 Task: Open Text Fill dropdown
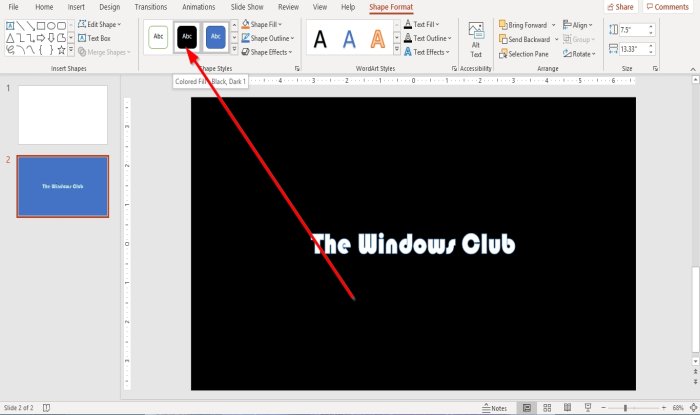(422, 25)
